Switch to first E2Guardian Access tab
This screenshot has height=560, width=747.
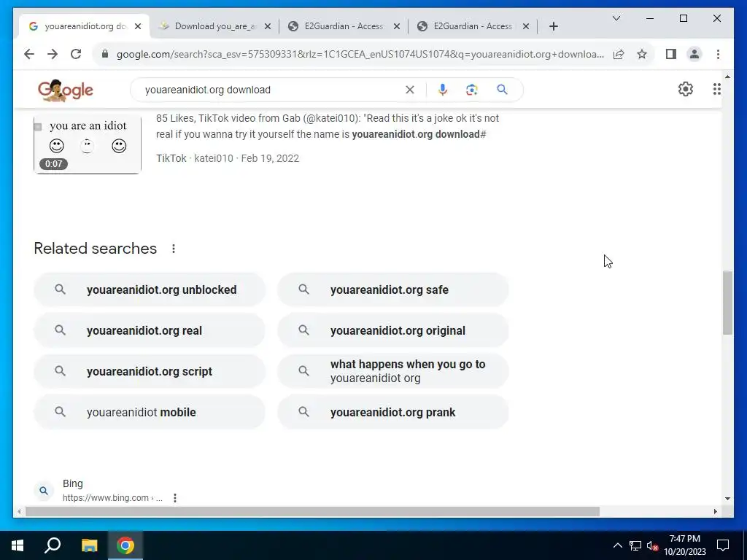point(344,26)
